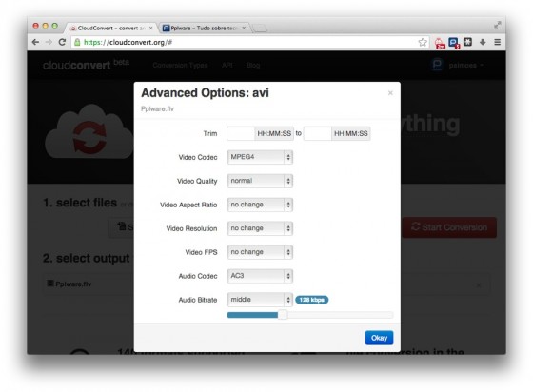Change the Audio Codec AC3 dropdown
Viewport: 533px width, 392px height.
pyautogui.click(x=260, y=276)
